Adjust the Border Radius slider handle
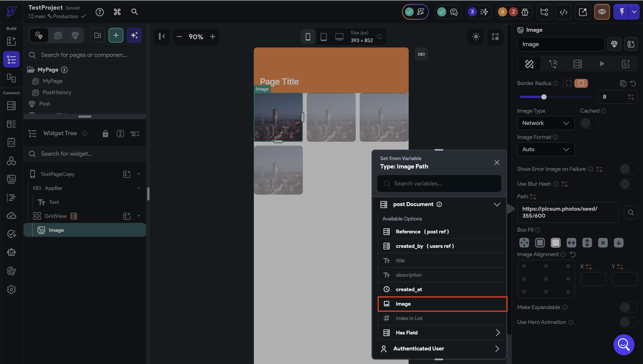This screenshot has width=643, height=364. click(x=544, y=97)
